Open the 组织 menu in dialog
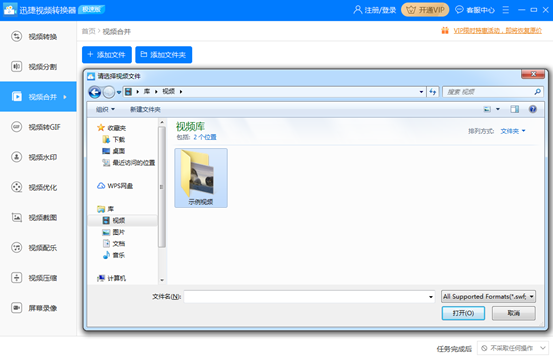 tap(105, 110)
